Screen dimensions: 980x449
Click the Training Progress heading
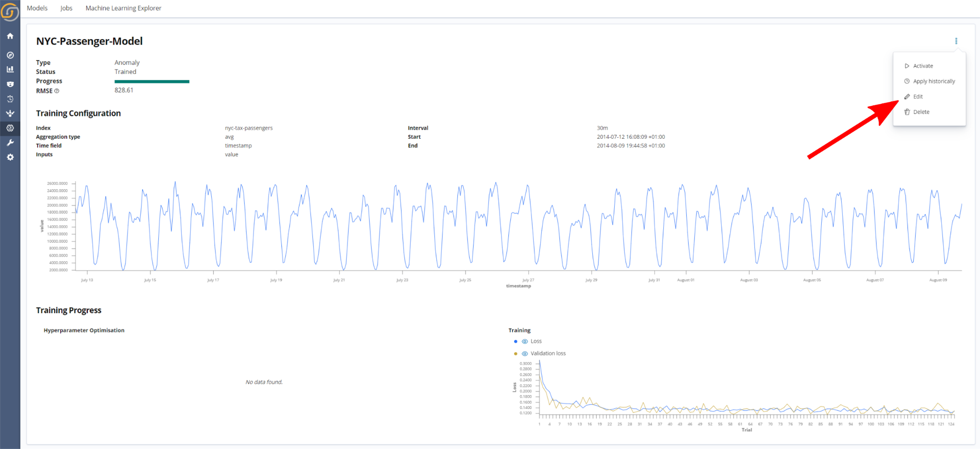tap(69, 310)
